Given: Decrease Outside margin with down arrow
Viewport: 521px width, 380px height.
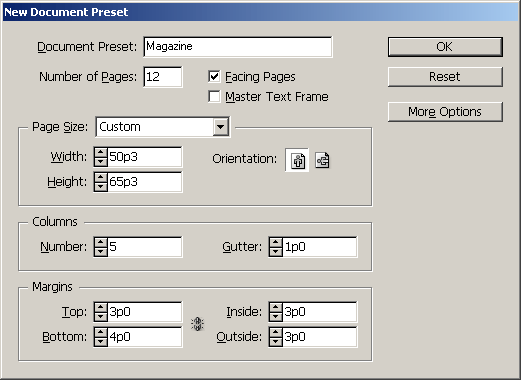Looking at the screenshot, I should pyautogui.click(x=276, y=341).
